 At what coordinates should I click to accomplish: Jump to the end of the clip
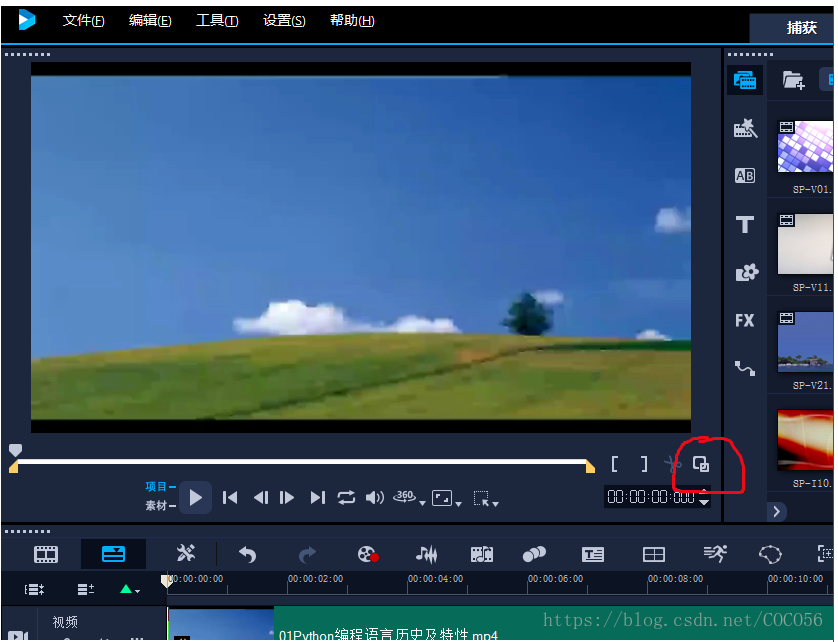[x=317, y=498]
